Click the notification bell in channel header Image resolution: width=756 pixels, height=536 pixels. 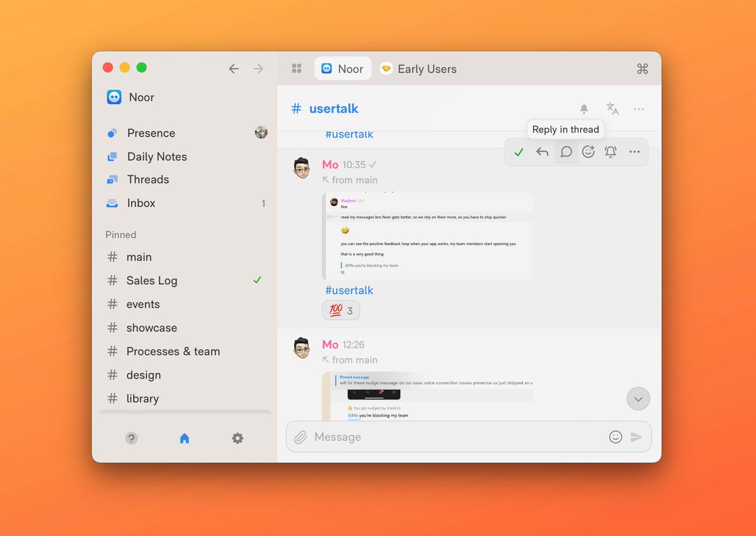[x=584, y=109]
